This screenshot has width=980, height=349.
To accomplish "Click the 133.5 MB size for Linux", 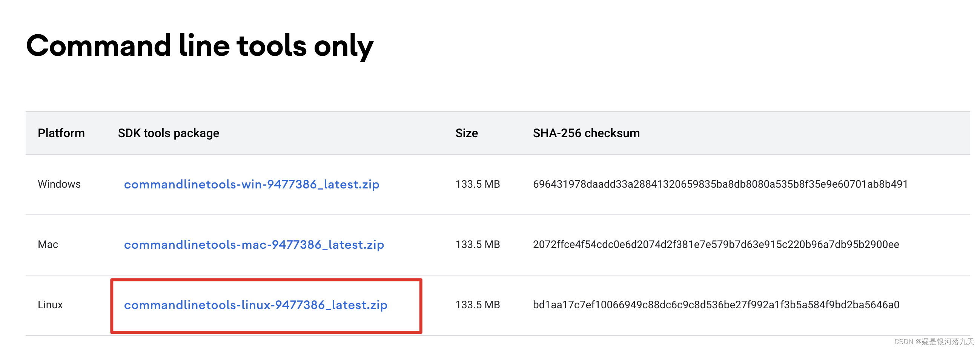I will (478, 305).
